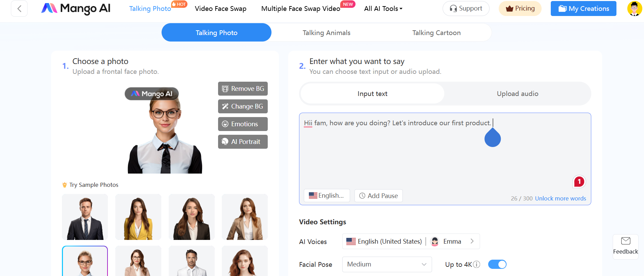The height and width of the screenshot is (276, 644).
Task: Follow the Unlock more words link
Action: 561,198
